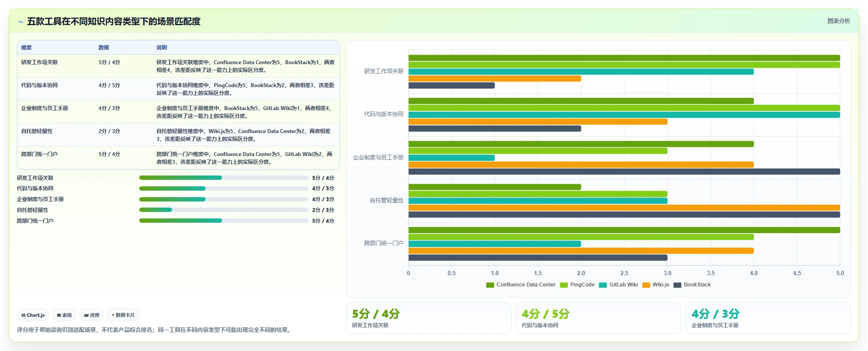Click 企业制度与员工手册 chart axis label

378,157
